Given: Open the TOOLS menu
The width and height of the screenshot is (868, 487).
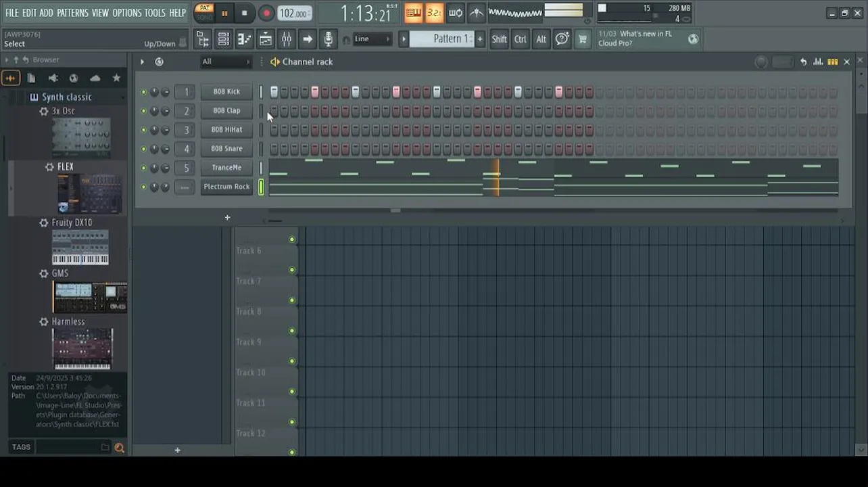Looking at the screenshot, I should coord(155,13).
